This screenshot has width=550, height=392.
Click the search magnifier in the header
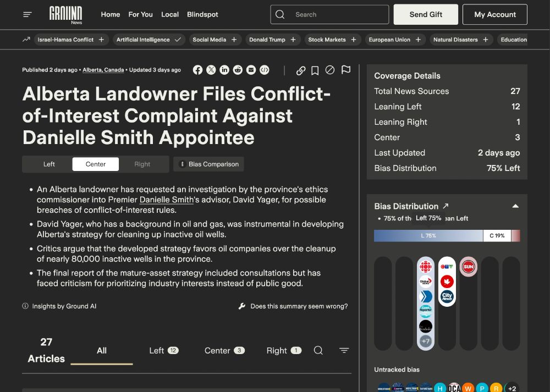click(280, 14)
